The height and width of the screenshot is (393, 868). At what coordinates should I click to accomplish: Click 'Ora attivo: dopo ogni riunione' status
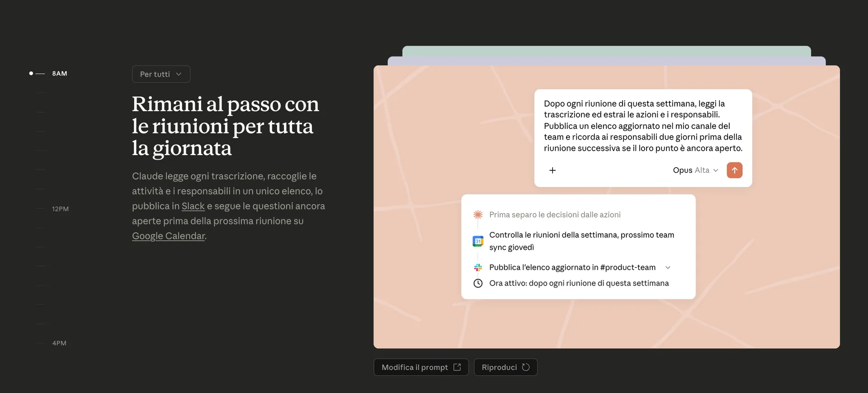click(579, 284)
